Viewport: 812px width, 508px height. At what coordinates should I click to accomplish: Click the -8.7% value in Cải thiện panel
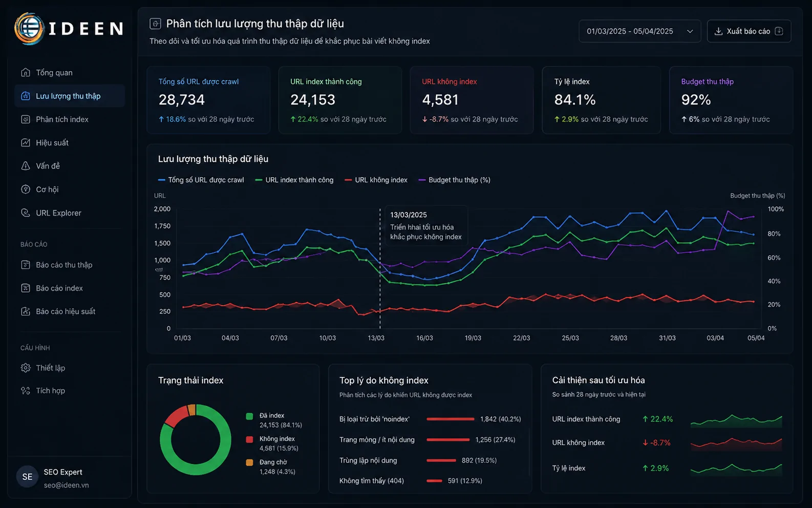(656, 442)
